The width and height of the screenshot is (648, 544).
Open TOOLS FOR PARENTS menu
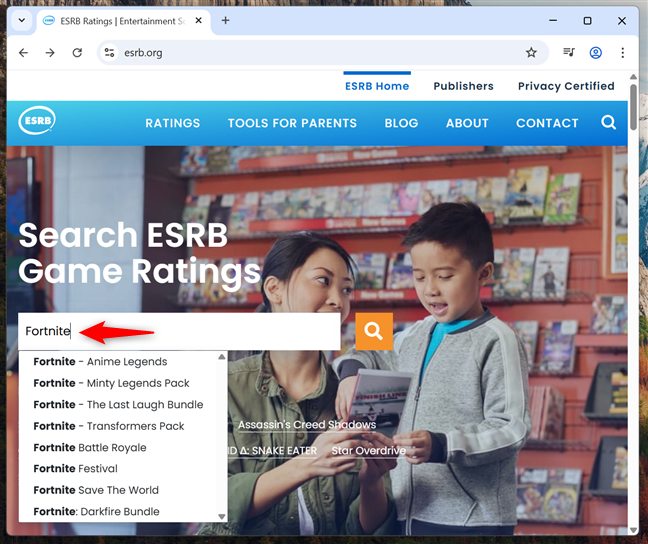pos(292,123)
